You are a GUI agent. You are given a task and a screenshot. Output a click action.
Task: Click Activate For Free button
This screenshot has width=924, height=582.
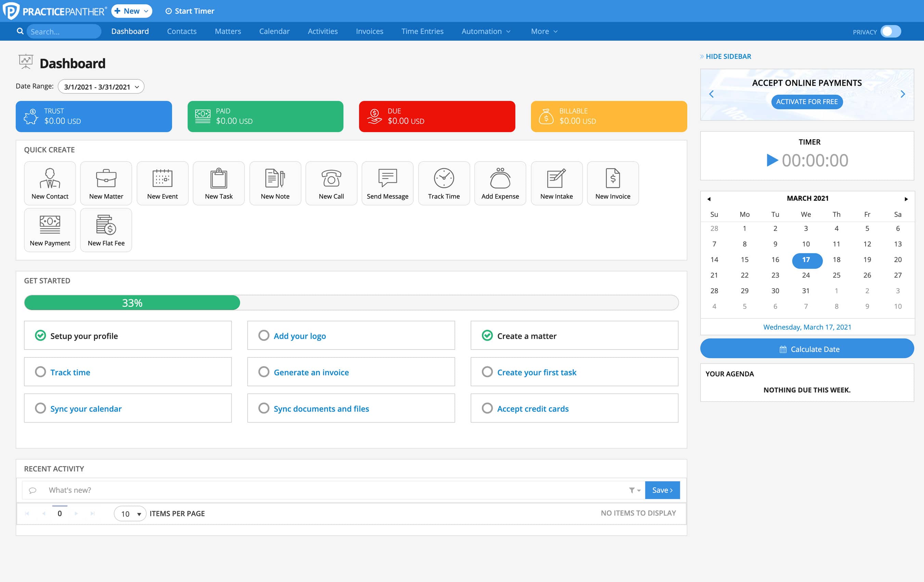pyautogui.click(x=807, y=102)
